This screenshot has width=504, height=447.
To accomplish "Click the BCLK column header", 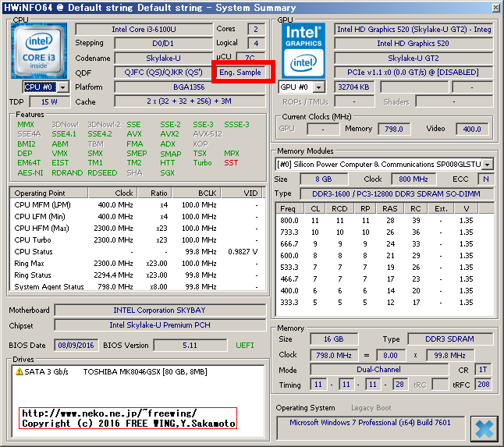I will (197, 193).
